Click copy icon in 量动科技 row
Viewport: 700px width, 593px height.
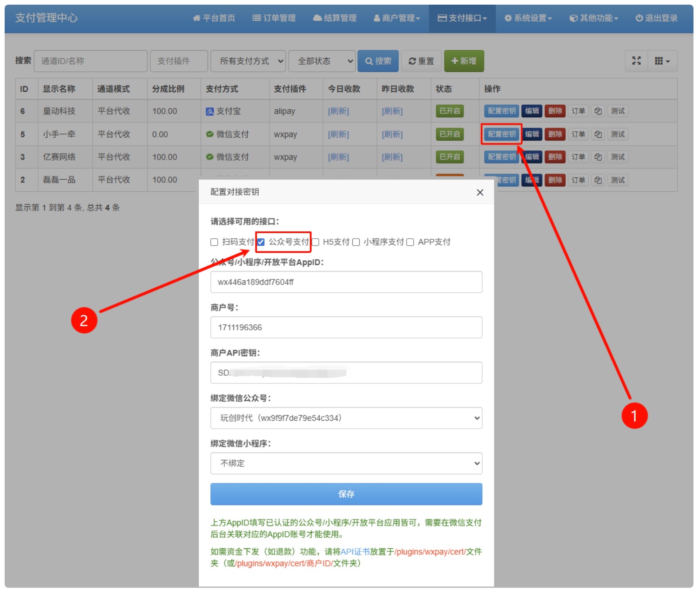click(x=598, y=111)
